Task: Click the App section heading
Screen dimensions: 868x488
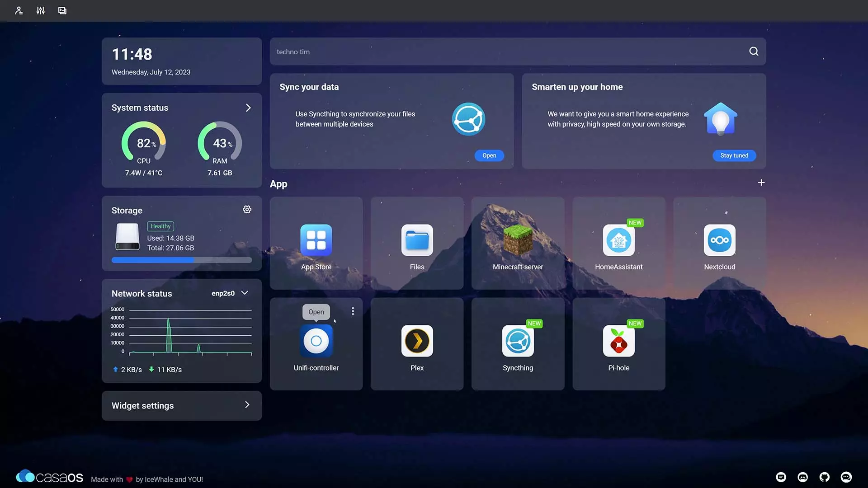Action: click(x=278, y=184)
